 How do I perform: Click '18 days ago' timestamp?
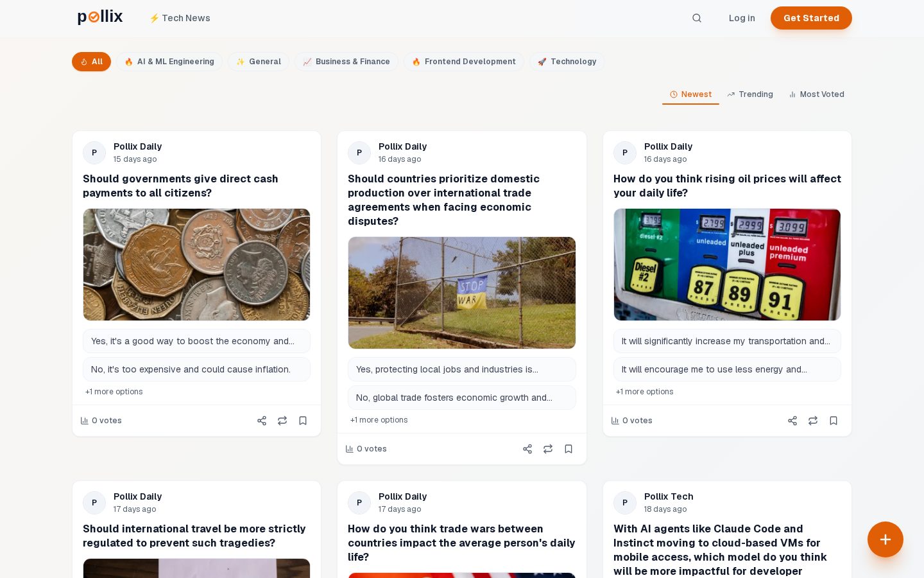pyautogui.click(x=665, y=509)
